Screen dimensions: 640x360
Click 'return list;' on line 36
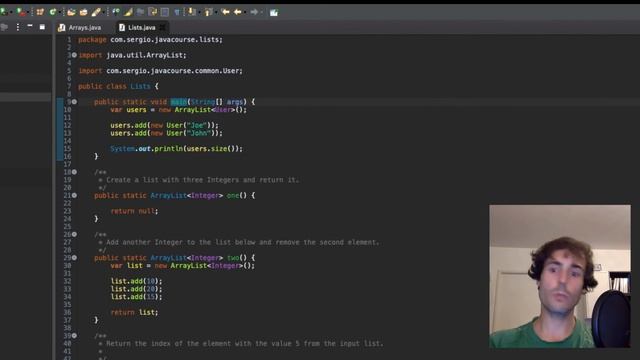coord(134,312)
